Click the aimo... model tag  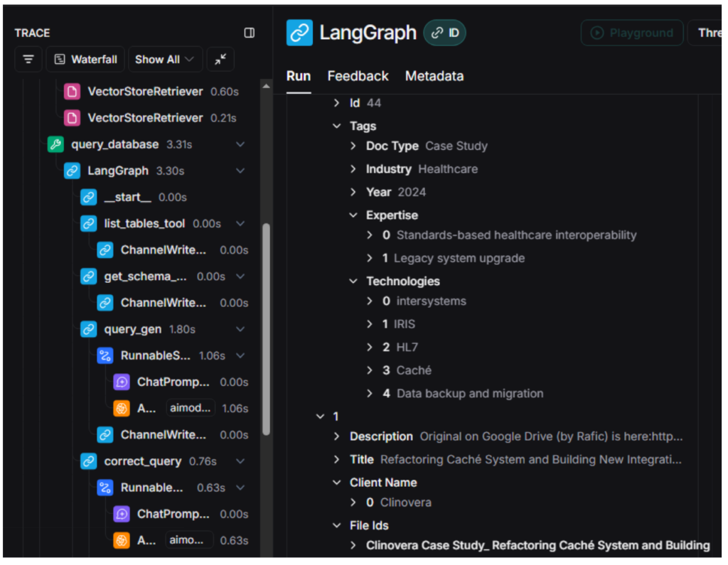click(189, 540)
